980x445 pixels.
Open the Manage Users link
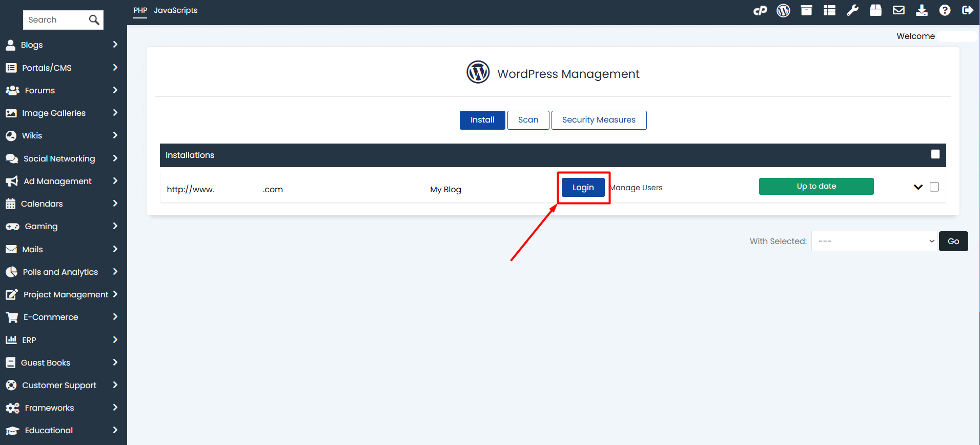[636, 188]
